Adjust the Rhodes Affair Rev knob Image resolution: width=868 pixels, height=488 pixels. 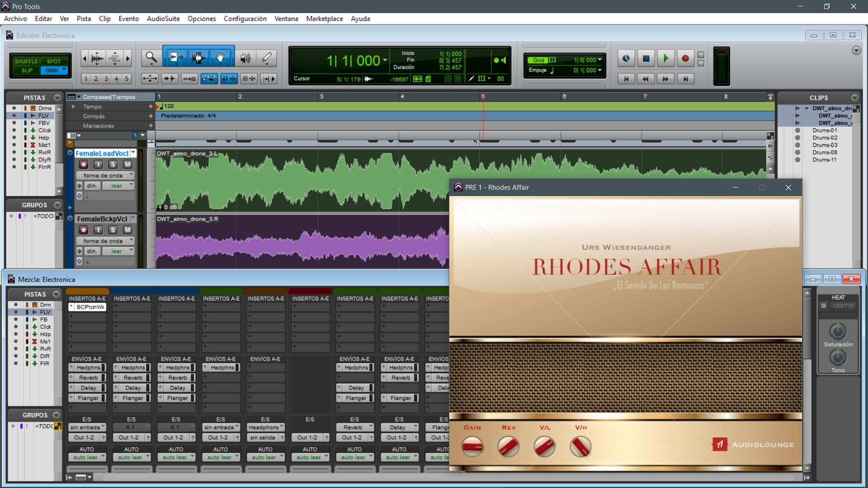[508, 446]
